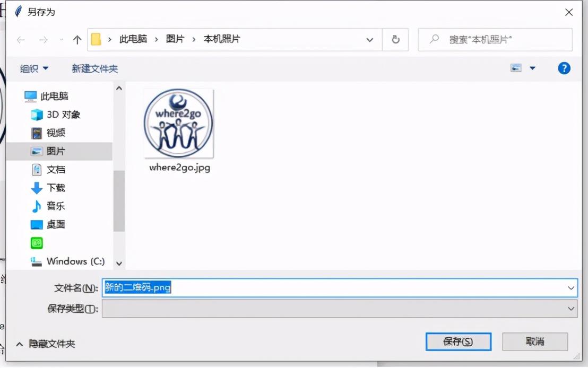
Task: Click the Windows (C:) drive icon
Action: pos(36,261)
